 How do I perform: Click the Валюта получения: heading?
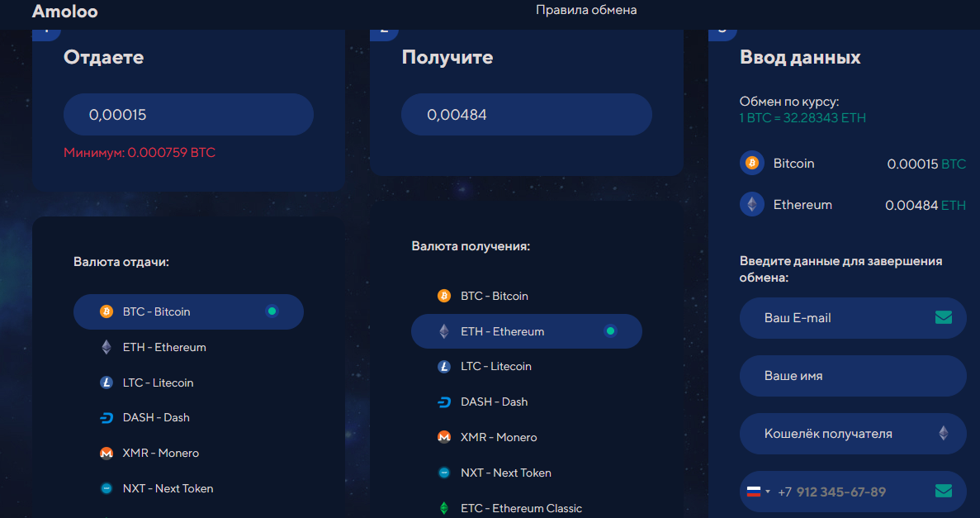coord(471,246)
